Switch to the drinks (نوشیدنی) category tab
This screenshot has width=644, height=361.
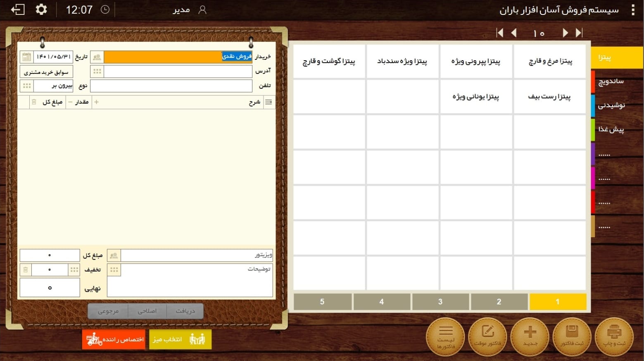(x=611, y=105)
